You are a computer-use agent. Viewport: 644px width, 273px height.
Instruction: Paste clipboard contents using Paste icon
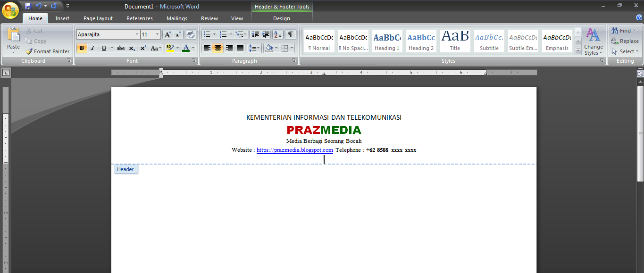tap(14, 35)
